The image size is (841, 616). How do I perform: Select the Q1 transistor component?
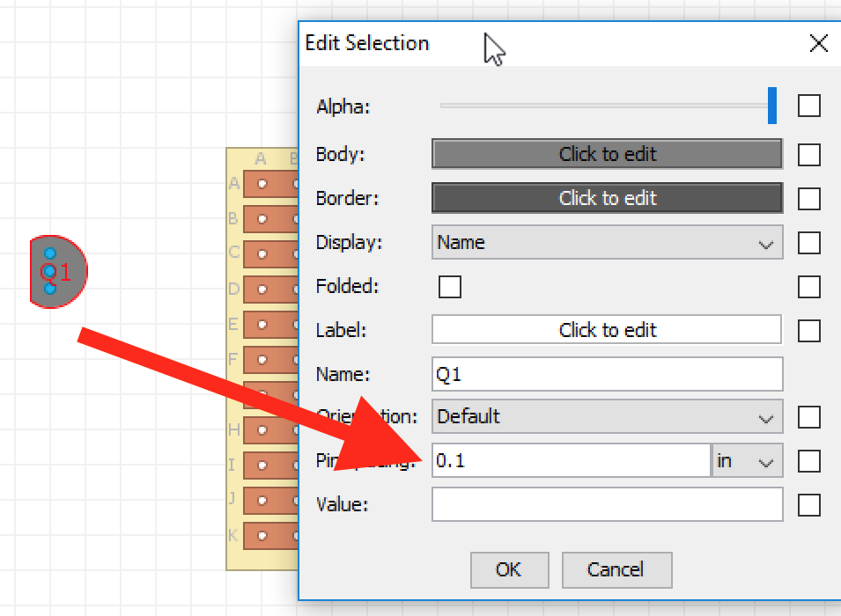[58, 271]
